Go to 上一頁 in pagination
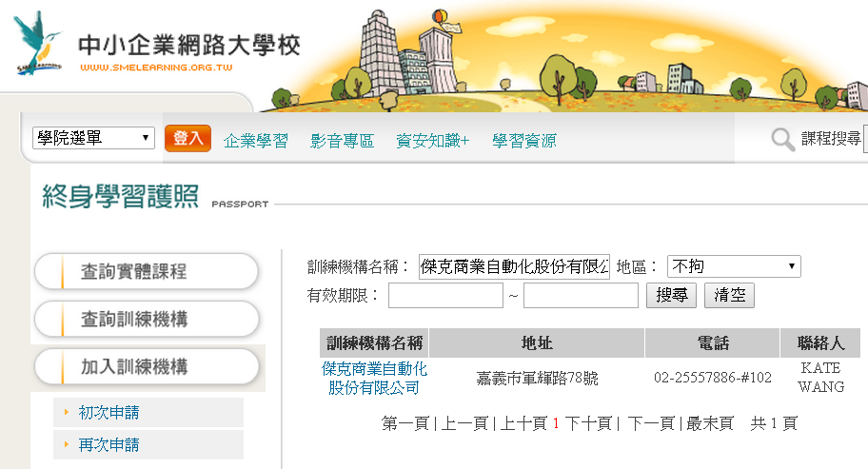Screen dimensions: 868x469 (x=464, y=423)
